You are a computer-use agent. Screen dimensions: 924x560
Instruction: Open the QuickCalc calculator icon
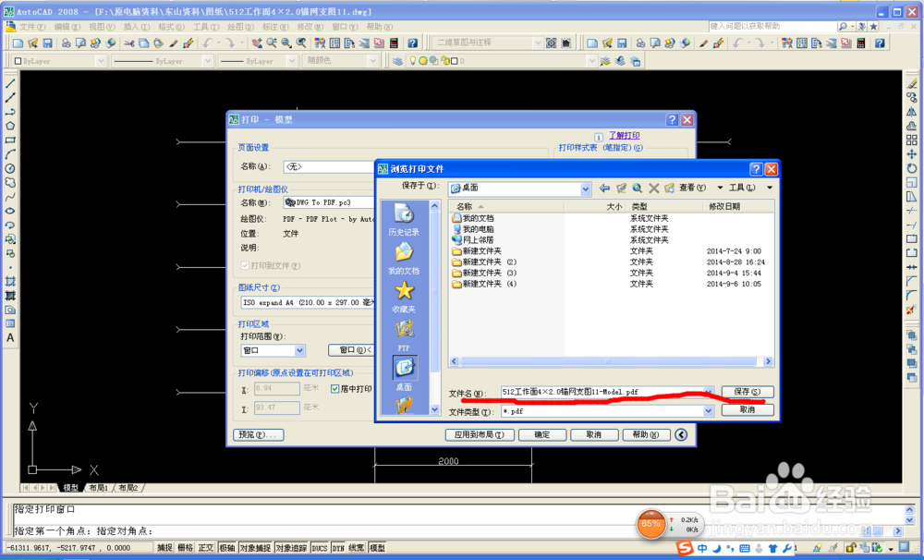click(x=394, y=43)
